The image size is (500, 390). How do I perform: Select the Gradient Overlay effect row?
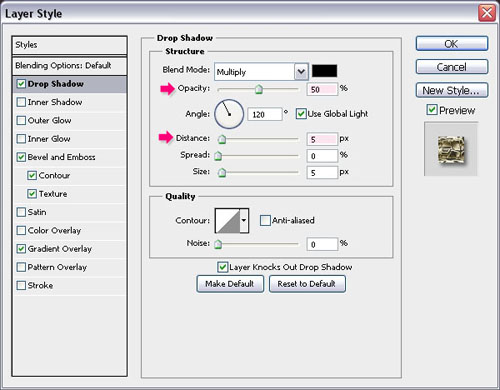pyautogui.click(x=70, y=249)
